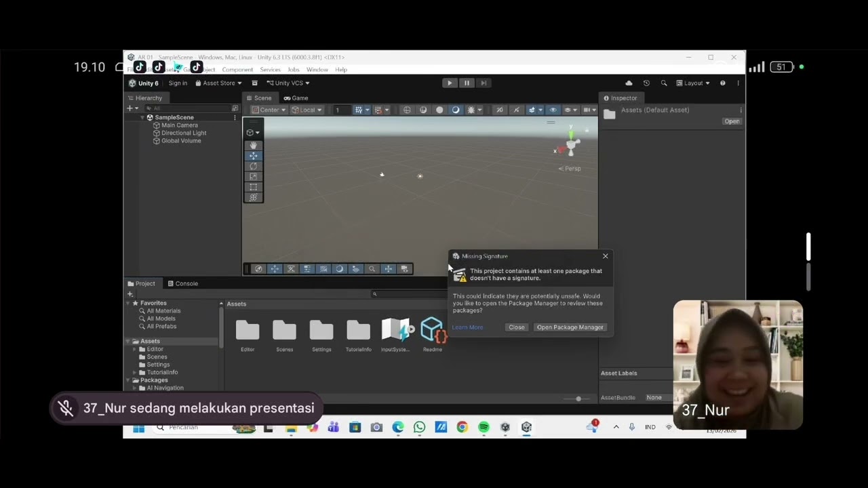Viewport: 868px width, 488px height.
Task: Open the Layout dropdown
Action: 693,83
